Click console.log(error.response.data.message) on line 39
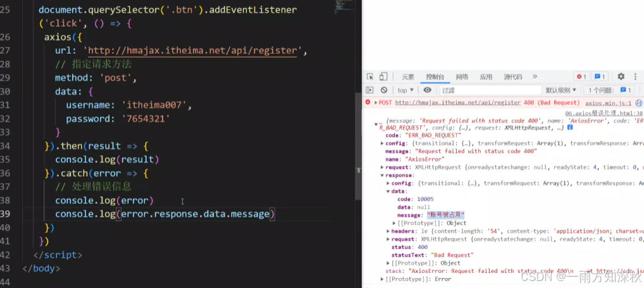The height and width of the screenshot is (288, 644). point(165,213)
